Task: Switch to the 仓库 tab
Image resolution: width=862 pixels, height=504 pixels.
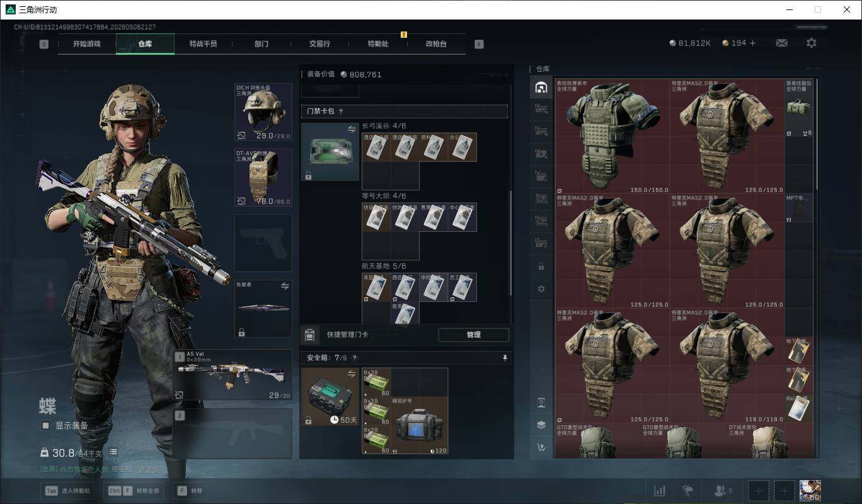Action: coord(145,44)
